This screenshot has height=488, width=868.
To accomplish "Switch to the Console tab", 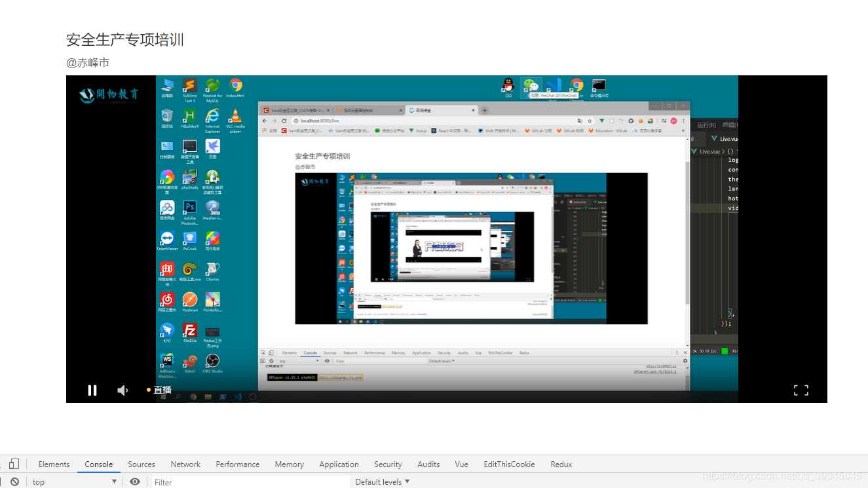I will click(99, 464).
